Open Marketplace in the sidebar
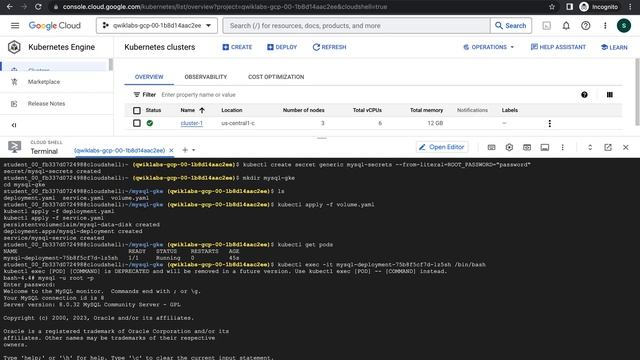This screenshot has width=640, height=360. coord(44,82)
